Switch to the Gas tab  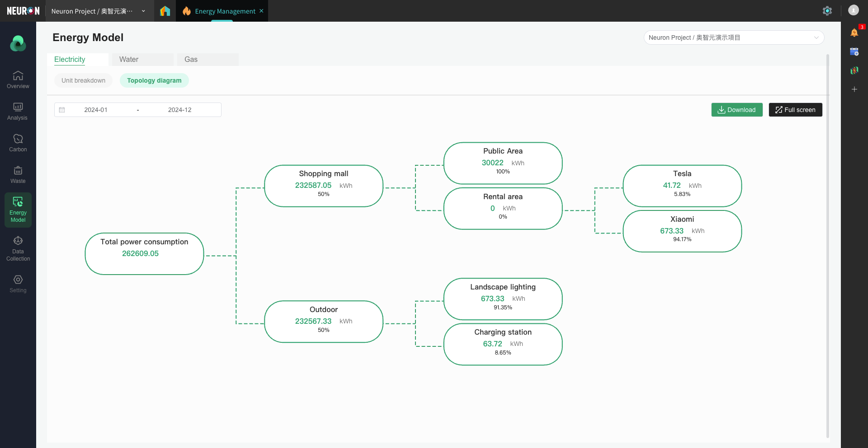[x=191, y=60]
